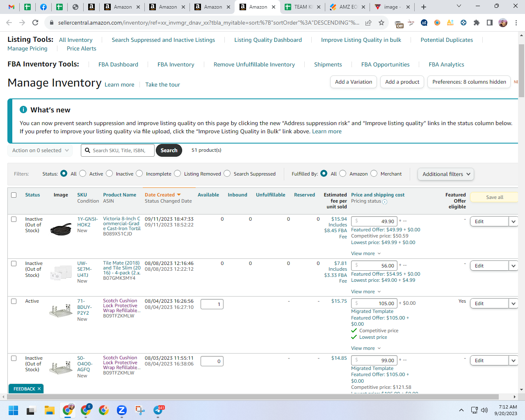Screen dimensions: 525x420
Task: Share this page via address bar icon
Action: (x=368, y=23)
